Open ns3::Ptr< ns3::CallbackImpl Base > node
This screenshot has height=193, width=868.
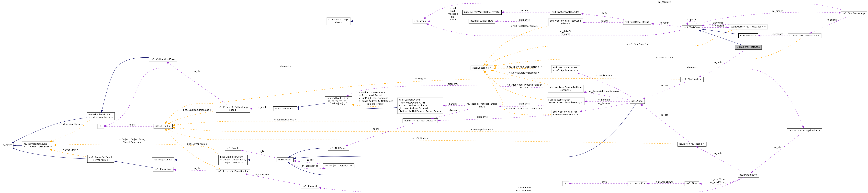[x=233, y=109]
